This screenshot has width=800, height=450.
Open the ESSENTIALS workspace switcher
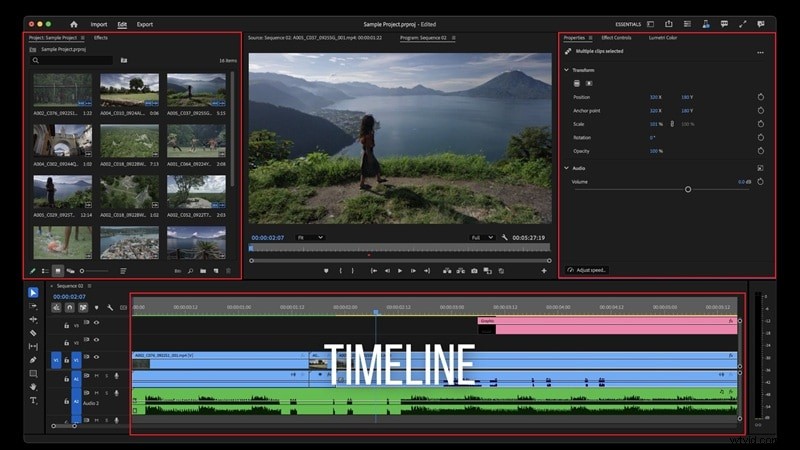pos(628,24)
